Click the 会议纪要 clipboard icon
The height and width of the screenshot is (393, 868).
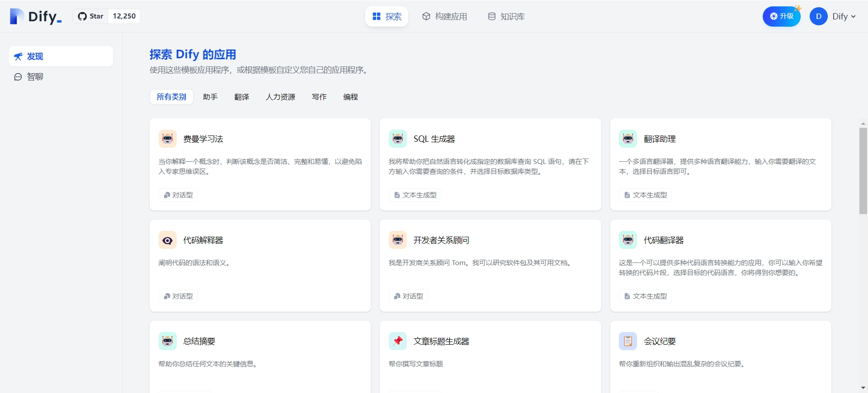pyautogui.click(x=628, y=341)
